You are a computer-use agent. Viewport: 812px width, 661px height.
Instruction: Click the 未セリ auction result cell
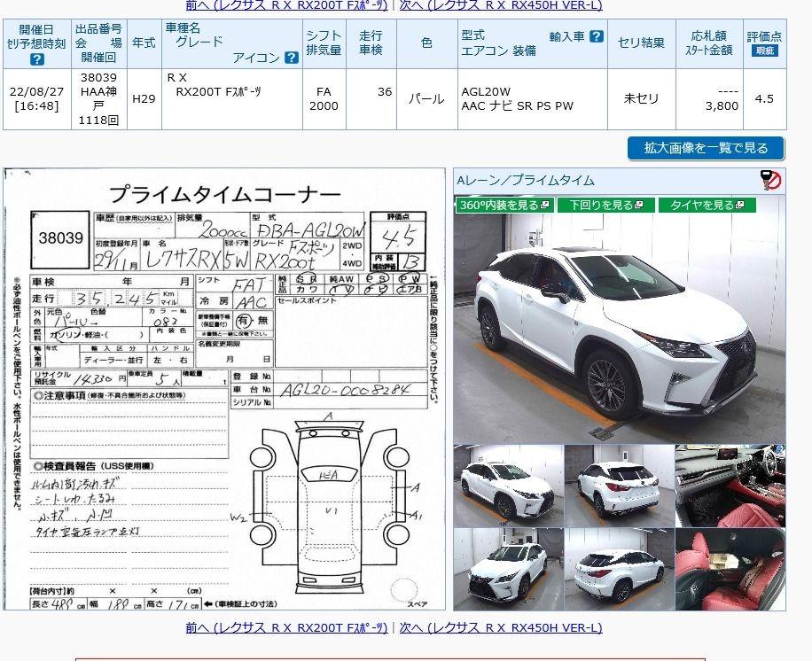641,99
